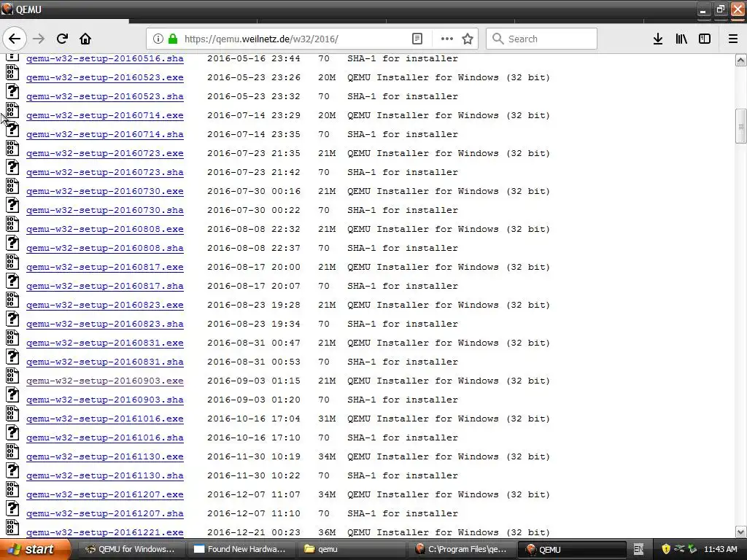Open qemu-w32-setup-20160831.sha checksum link
747x560 pixels.
(105, 362)
